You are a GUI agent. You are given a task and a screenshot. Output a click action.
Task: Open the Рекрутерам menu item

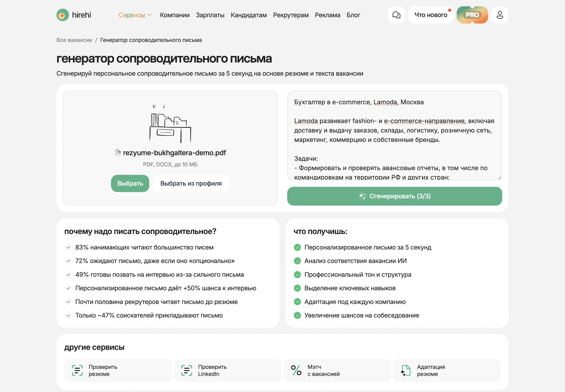click(x=291, y=15)
